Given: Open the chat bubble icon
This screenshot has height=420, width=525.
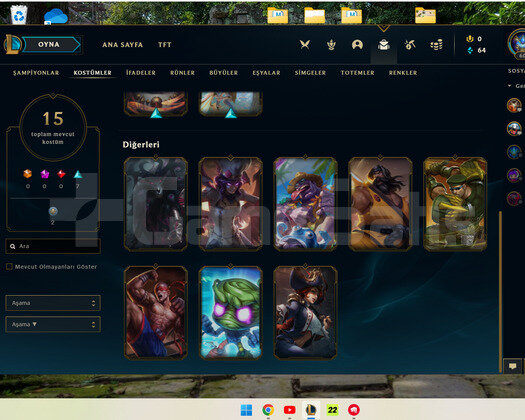Looking at the screenshot, I should click(x=512, y=366).
